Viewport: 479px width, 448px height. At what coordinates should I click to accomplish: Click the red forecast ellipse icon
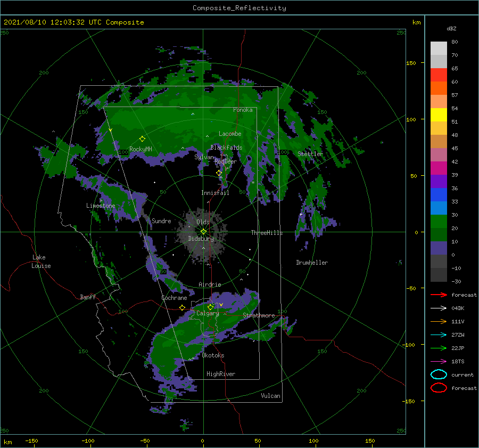pos(439,388)
